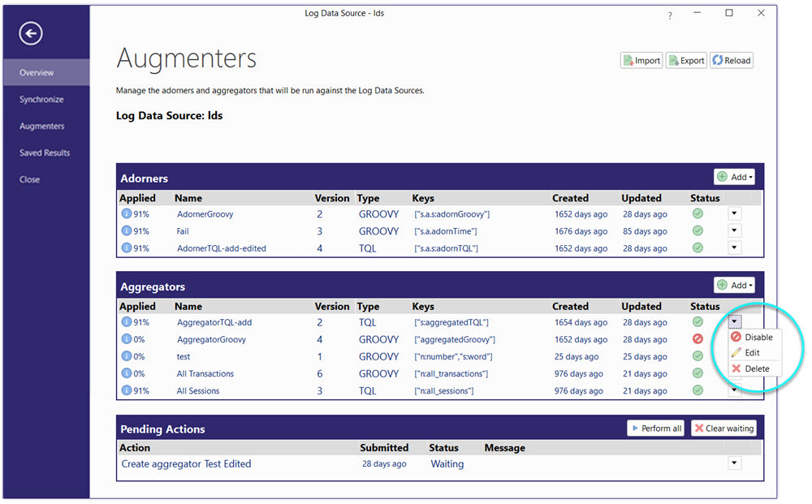Click Perform all in Pending Actions

(655, 428)
